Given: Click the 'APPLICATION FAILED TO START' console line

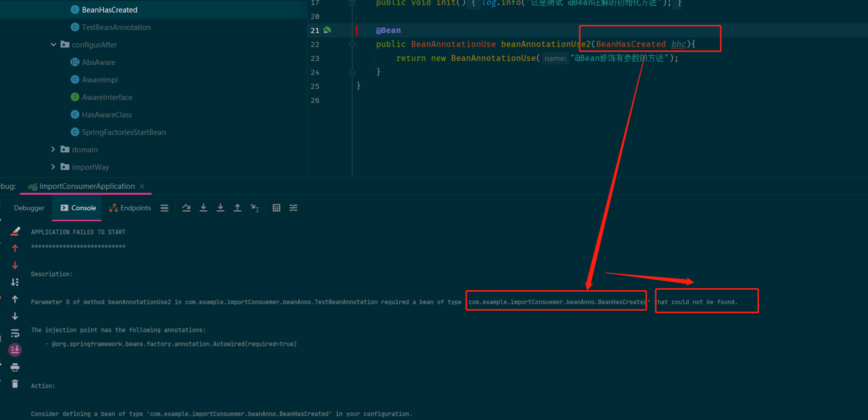Looking at the screenshot, I should [78, 232].
